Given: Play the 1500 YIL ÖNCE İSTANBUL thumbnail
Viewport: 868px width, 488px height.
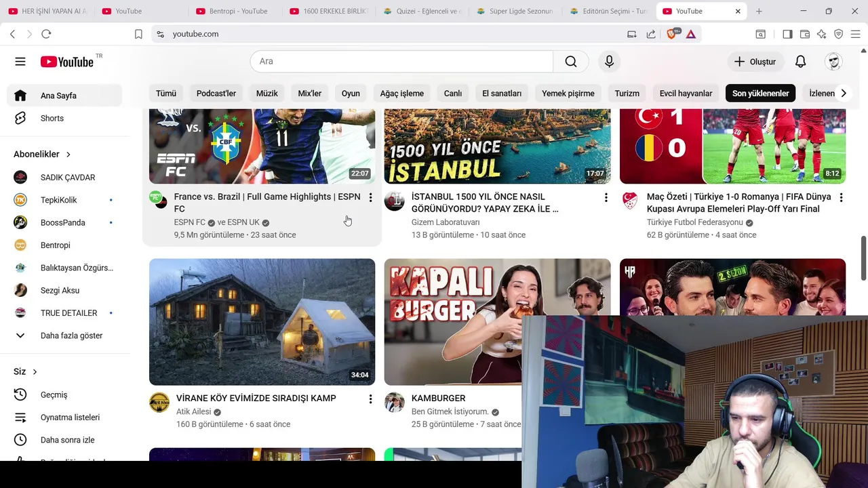Looking at the screenshot, I should [x=497, y=146].
